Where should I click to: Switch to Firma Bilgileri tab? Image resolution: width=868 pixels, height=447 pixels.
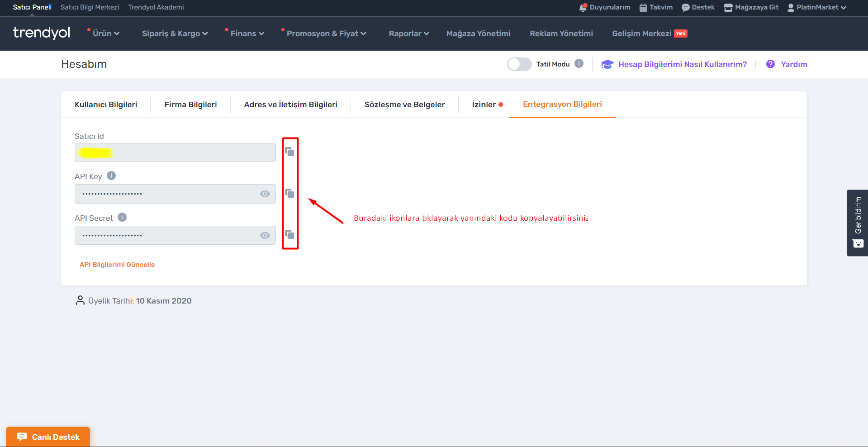tap(190, 105)
